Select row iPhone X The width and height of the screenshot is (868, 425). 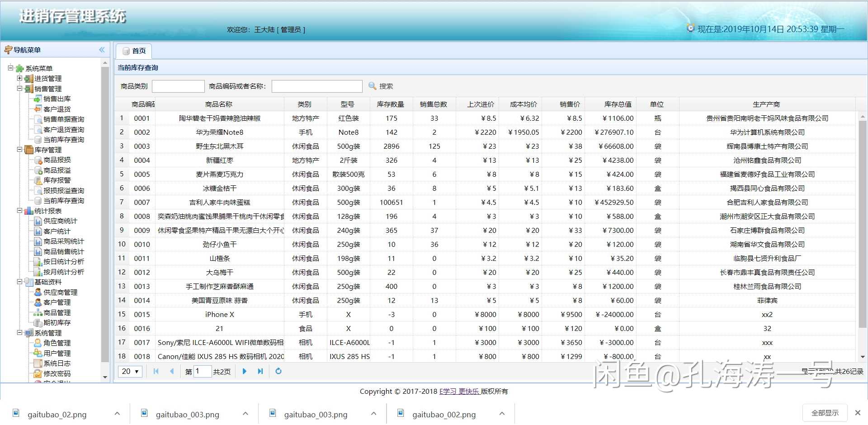point(485,314)
